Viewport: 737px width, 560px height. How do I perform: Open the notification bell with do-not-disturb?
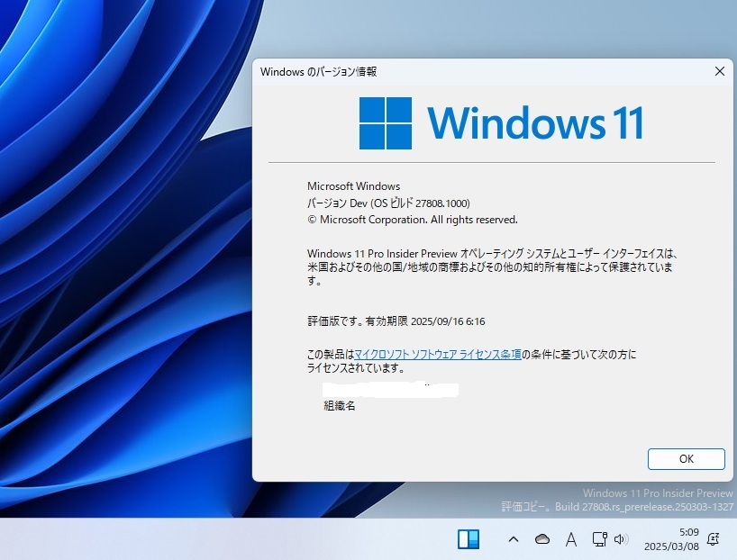pos(713,539)
